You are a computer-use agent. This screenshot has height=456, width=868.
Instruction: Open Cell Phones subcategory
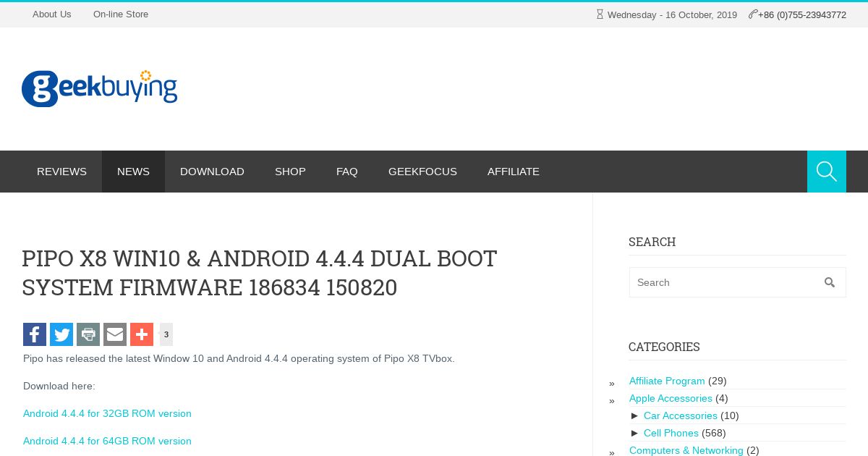pos(671,433)
